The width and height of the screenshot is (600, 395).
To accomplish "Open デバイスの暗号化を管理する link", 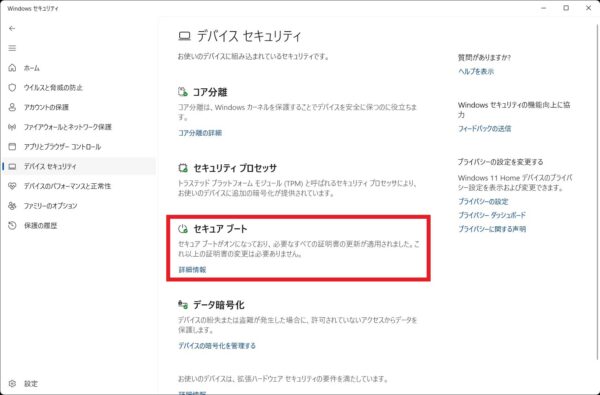I will [x=217, y=346].
